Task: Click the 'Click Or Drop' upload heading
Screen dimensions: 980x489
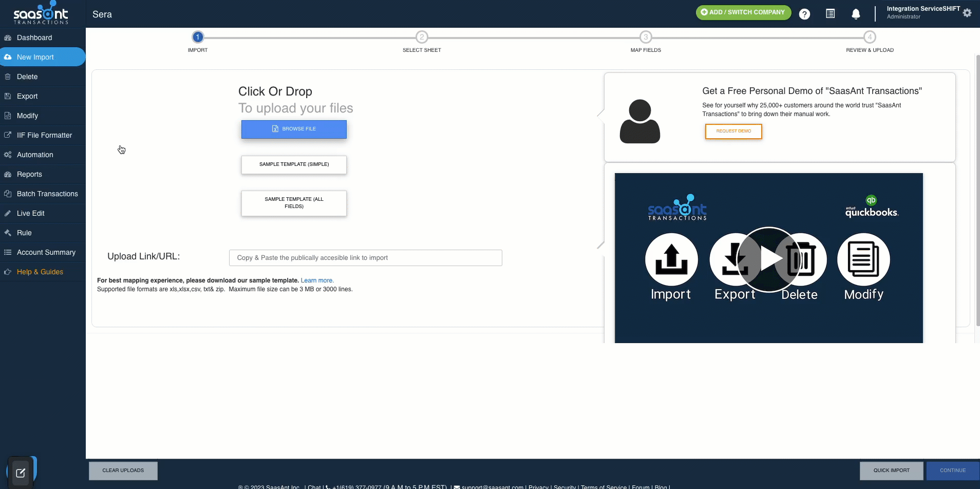Action: (x=275, y=91)
